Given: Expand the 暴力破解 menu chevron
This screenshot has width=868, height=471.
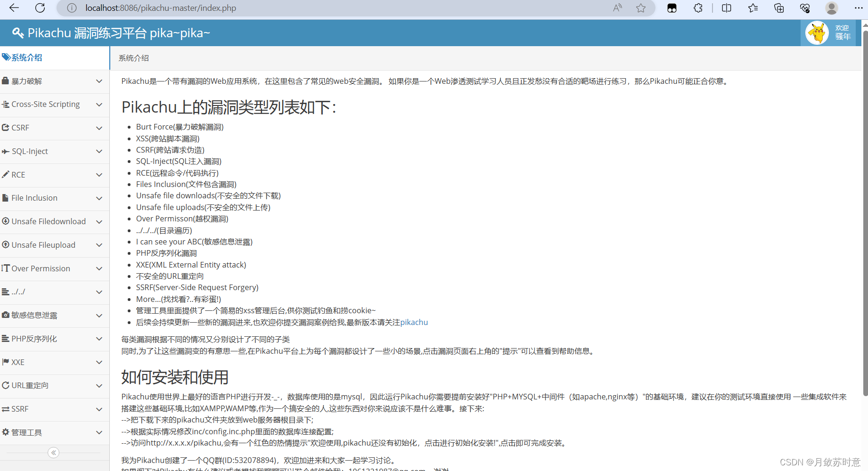Looking at the screenshot, I should click(x=99, y=81).
